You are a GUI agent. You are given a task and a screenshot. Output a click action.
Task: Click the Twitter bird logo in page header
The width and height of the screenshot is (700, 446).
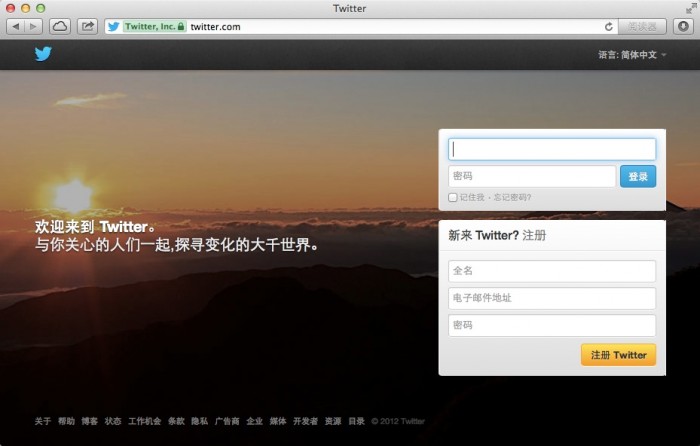tap(43, 54)
